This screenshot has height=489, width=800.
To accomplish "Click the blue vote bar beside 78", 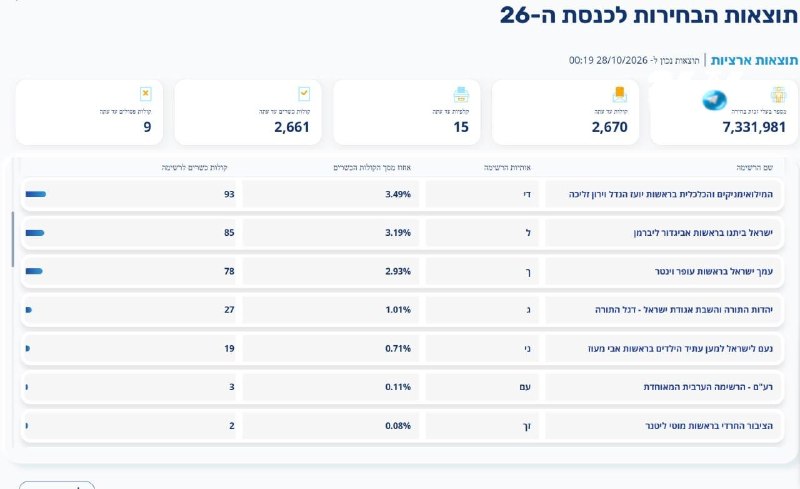I will pyautogui.click(x=34, y=271).
